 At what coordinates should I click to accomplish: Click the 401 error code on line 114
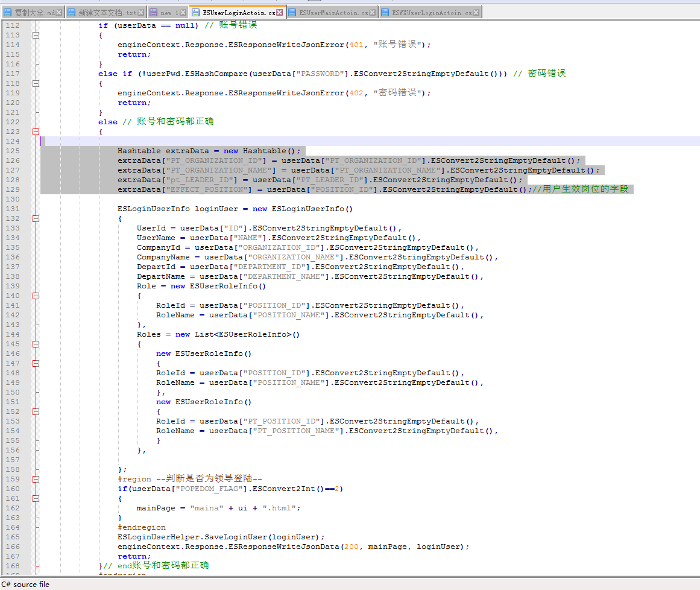356,45
